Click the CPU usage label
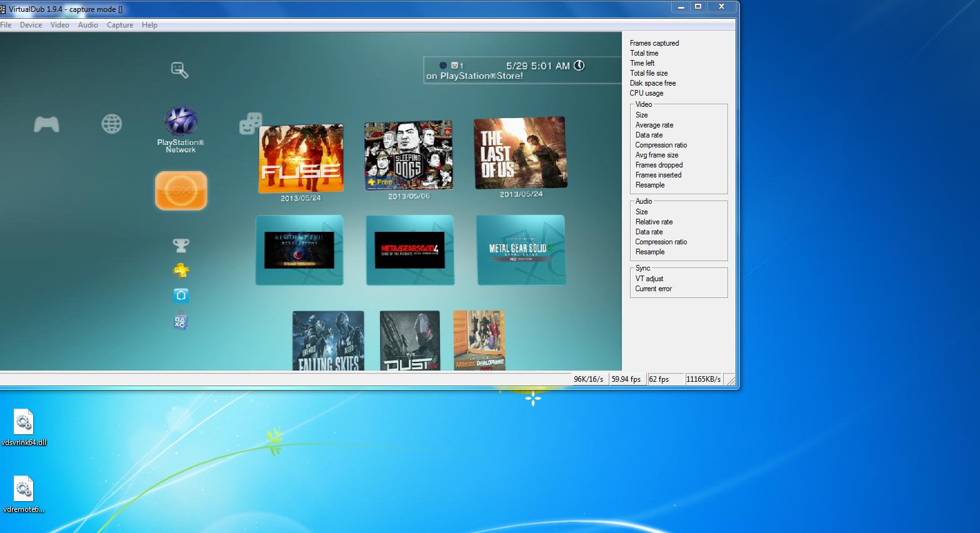 (646, 93)
